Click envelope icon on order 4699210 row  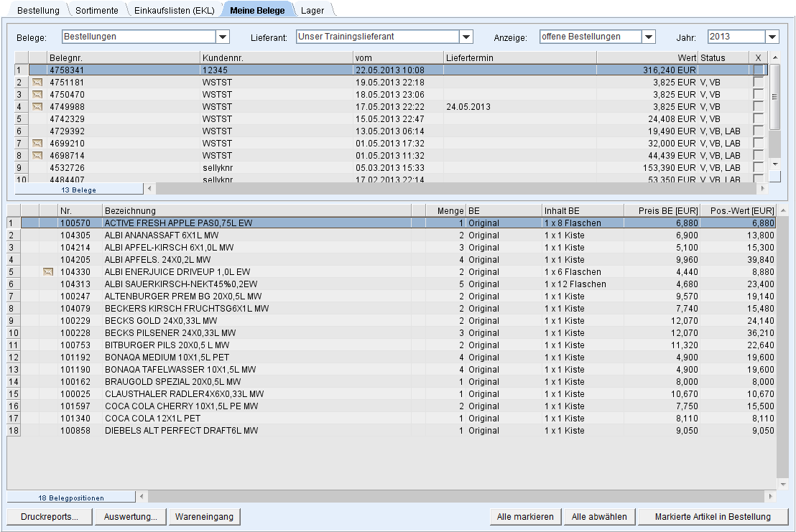click(37, 144)
